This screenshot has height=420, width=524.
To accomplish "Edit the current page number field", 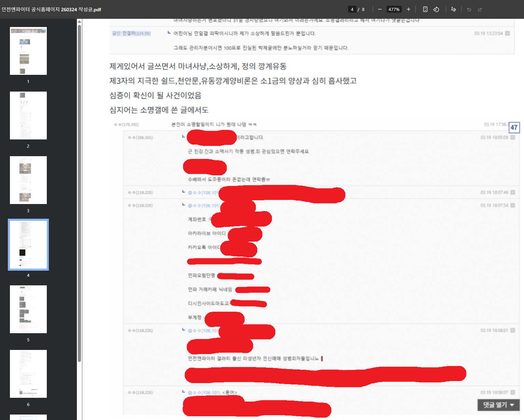I will click(x=352, y=9).
